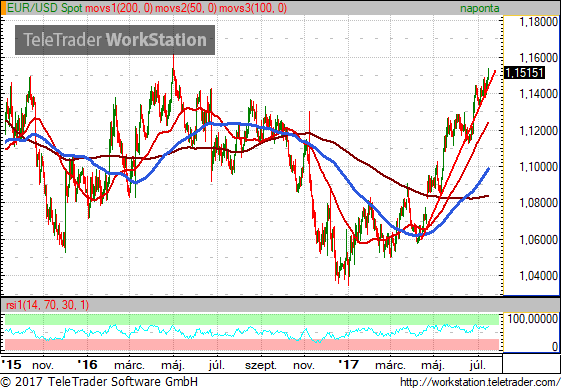Click the EUR/USD Spot chart title
Screen dimensions: 561x391
pyautogui.click(x=45, y=8)
